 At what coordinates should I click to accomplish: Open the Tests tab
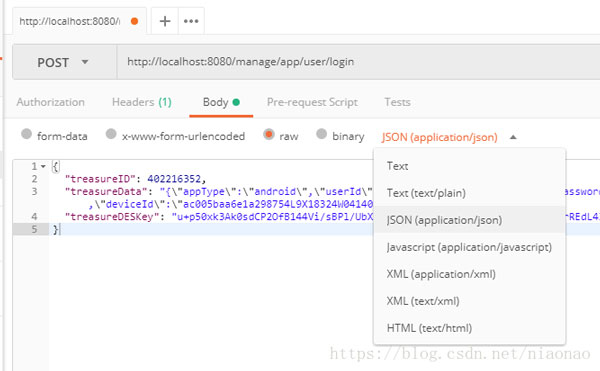397,102
